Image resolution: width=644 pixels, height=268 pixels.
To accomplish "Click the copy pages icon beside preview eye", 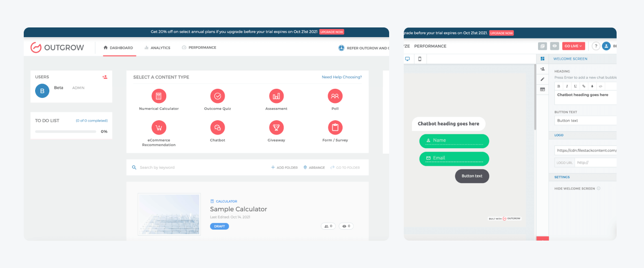I will pos(543,46).
